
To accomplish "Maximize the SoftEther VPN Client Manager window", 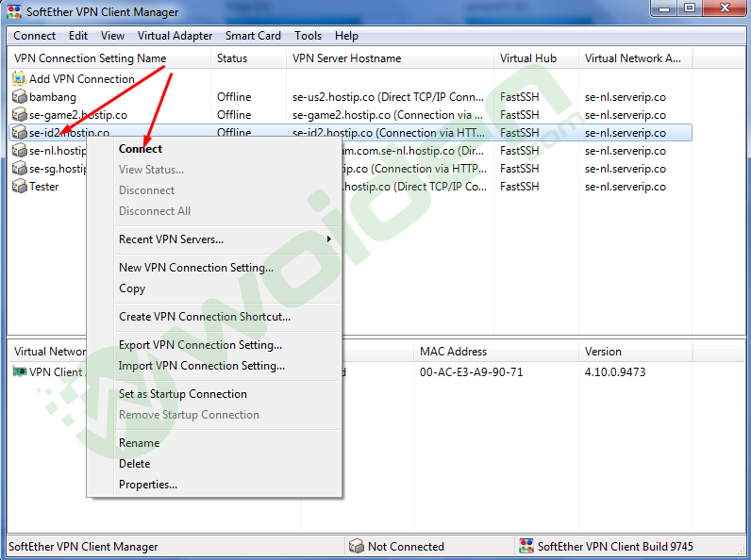I will [690, 8].
